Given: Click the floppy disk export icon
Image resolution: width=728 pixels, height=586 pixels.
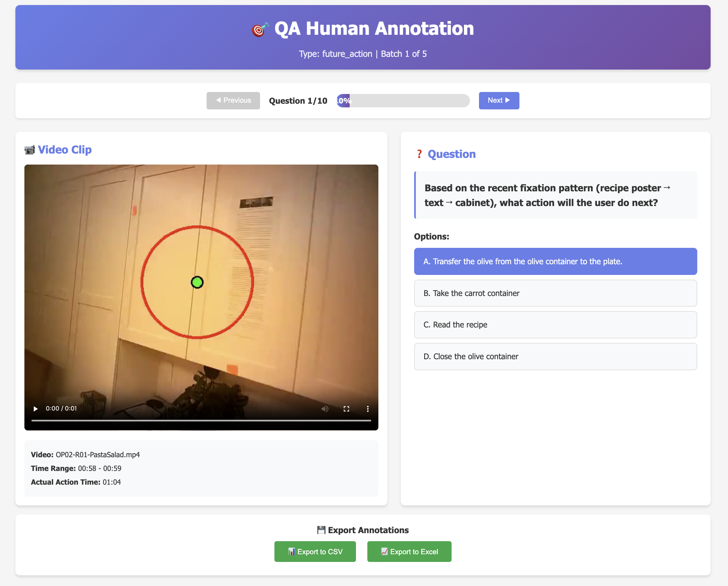Looking at the screenshot, I should click(321, 530).
